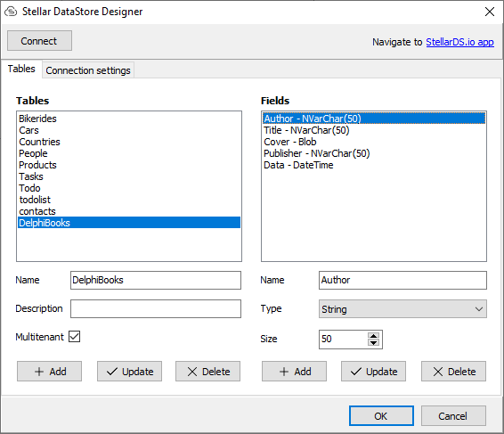The image size is (504, 434).
Task: Close the Stellar DataStore Designer window
Action: (489, 12)
